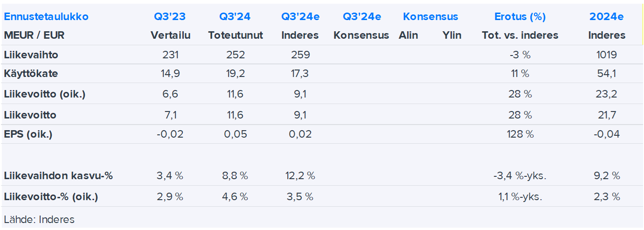This screenshot has width=644, height=230.
Task: Select the -3,4 %-yks. difference cell
Action: coord(520,176)
